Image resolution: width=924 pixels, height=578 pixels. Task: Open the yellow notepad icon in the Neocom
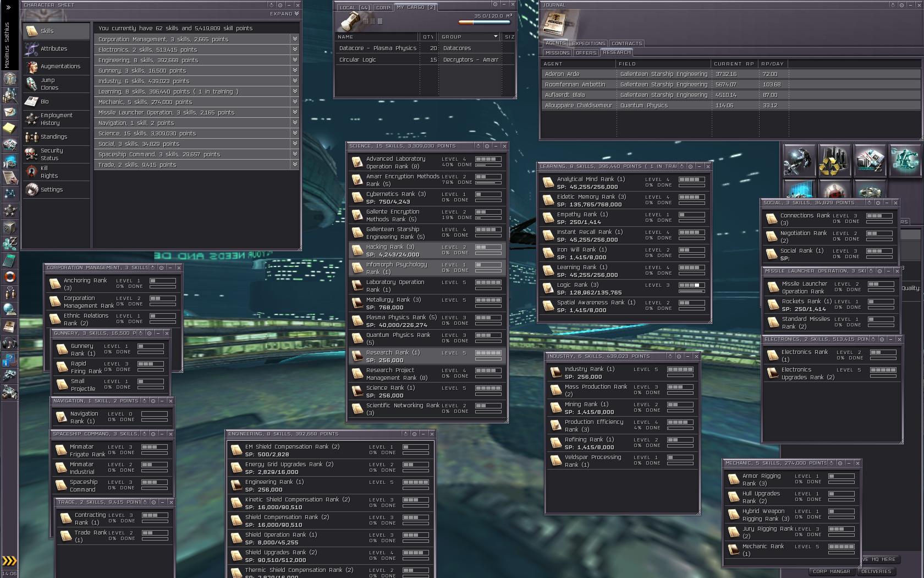[x=10, y=128]
